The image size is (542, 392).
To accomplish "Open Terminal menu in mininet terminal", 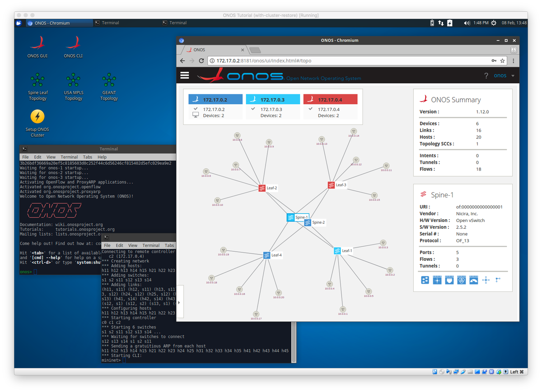I will pyautogui.click(x=151, y=245).
